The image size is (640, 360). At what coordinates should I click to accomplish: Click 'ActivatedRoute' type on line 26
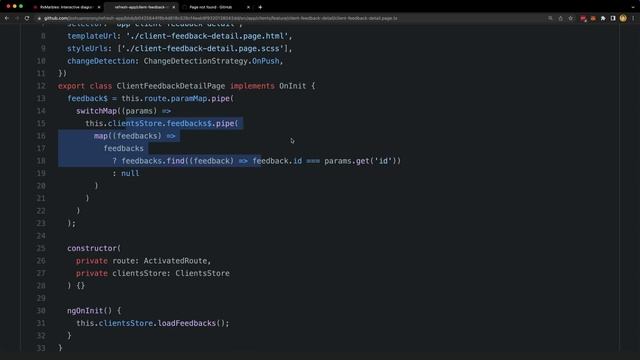[176, 261]
